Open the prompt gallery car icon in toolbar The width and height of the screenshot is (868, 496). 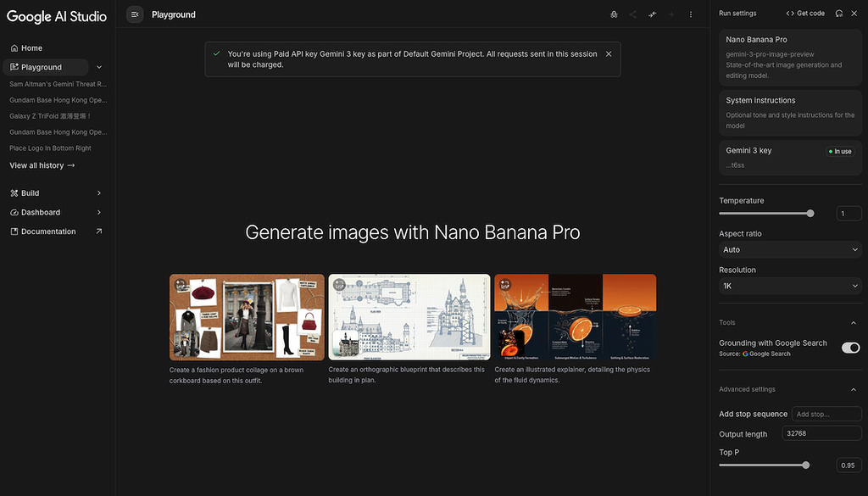coord(614,14)
